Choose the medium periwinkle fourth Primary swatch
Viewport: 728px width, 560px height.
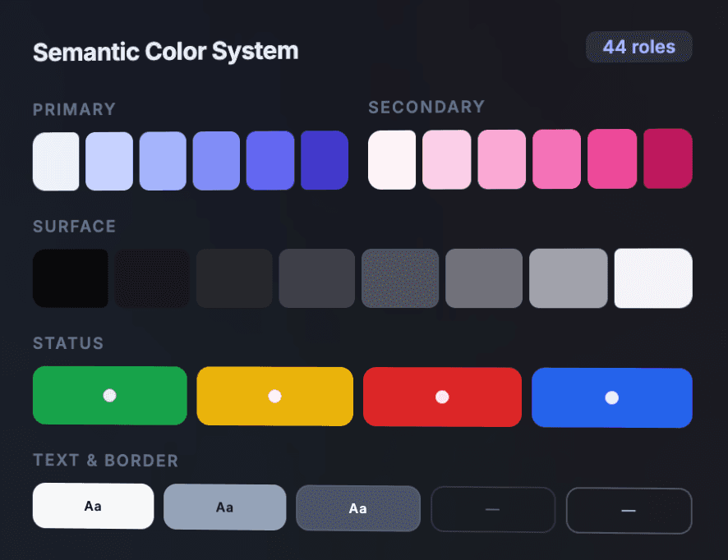(x=216, y=161)
